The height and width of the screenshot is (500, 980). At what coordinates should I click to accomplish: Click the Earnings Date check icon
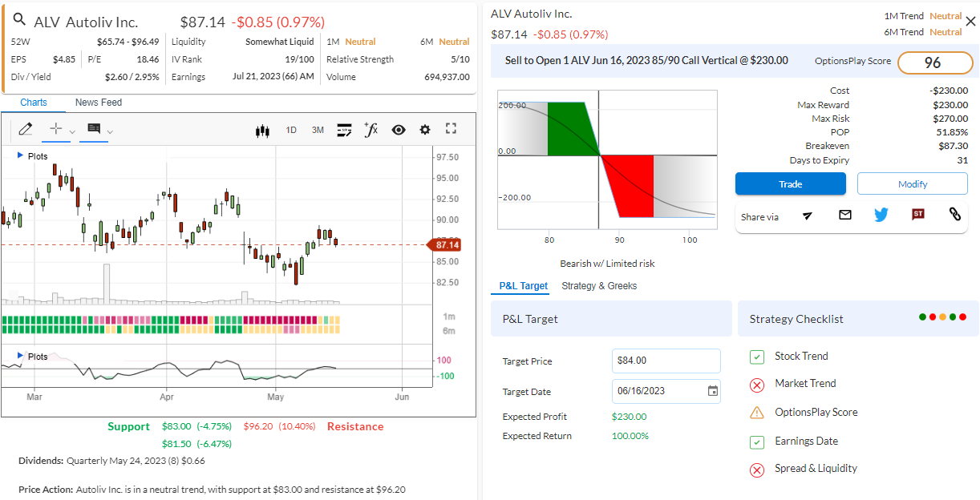[x=757, y=442]
